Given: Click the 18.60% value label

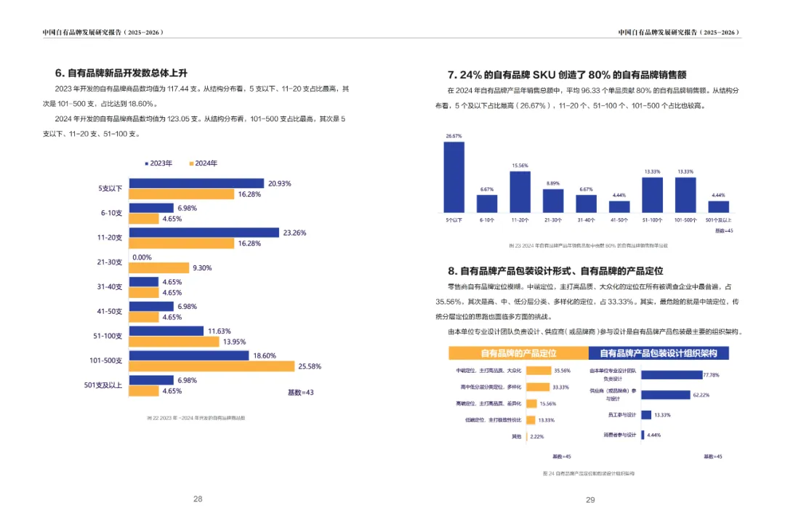Looking at the screenshot, I should [x=265, y=356].
